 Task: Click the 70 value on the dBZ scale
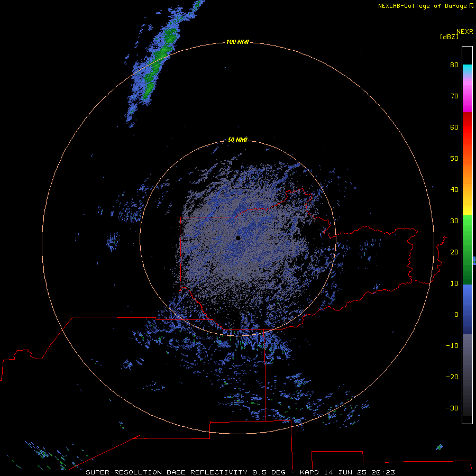point(454,96)
